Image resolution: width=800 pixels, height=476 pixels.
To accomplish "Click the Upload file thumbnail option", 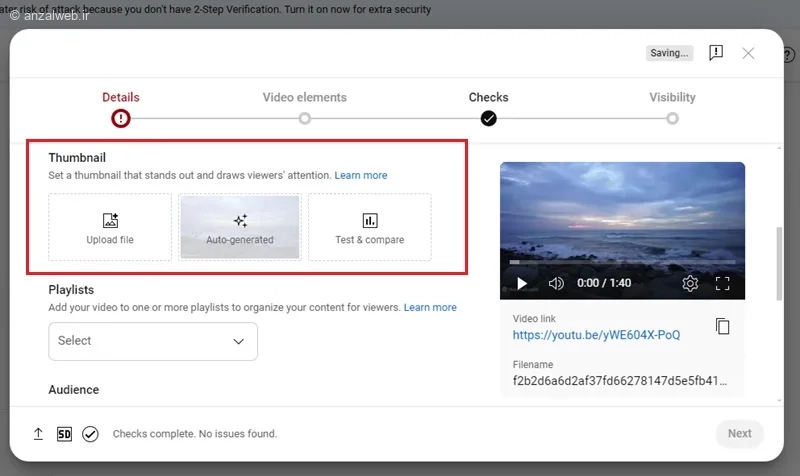I will click(110, 227).
